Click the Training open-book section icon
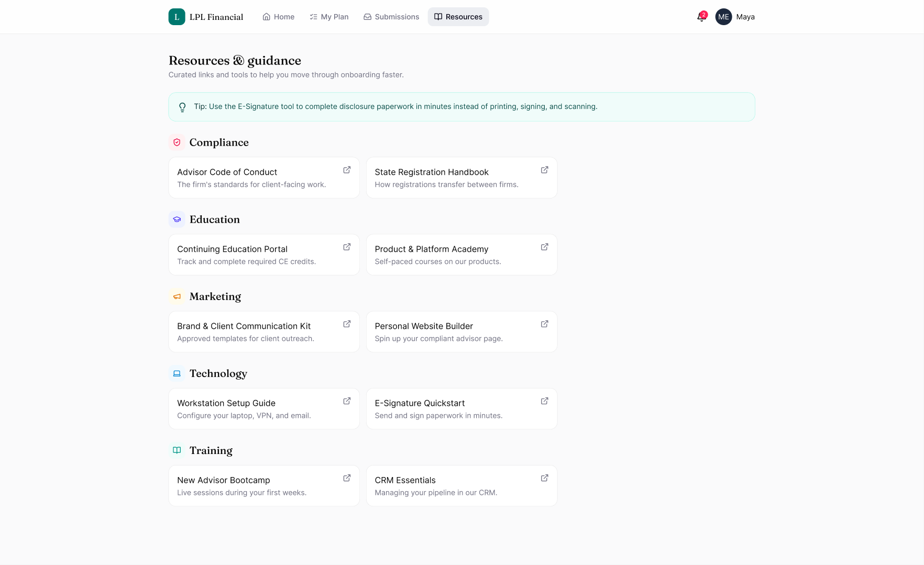Viewport: 924px width, 565px height. [x=177, y=450]
